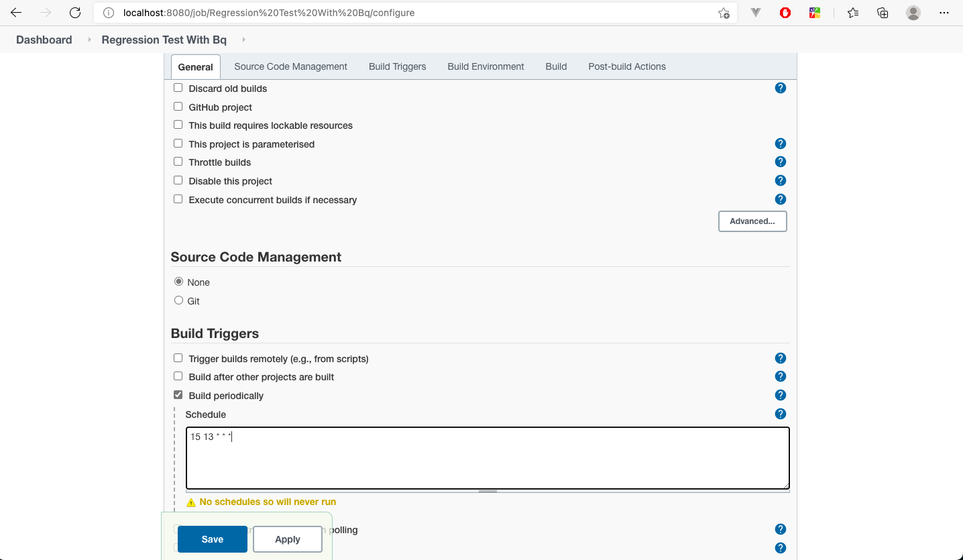Image resolution: width=963 pixels, height=560 pixels.
Task: Tick the GitHub project checkbox
Action: (x=178, y=107)
